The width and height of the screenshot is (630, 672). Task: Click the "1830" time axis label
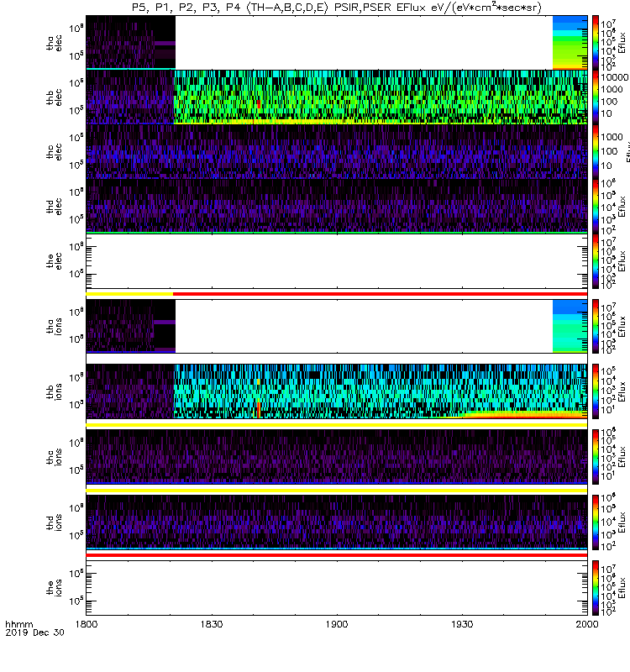(x=212, y=624)
